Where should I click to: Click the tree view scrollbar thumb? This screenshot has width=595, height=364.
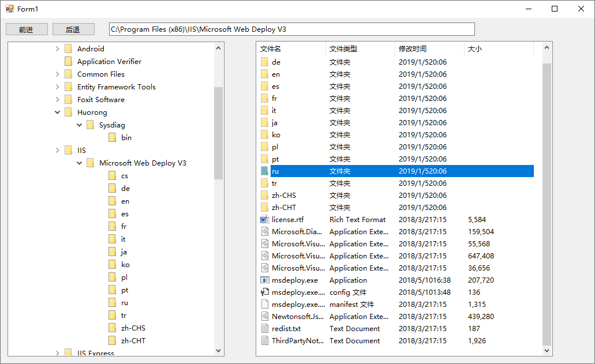coord(218,133)
